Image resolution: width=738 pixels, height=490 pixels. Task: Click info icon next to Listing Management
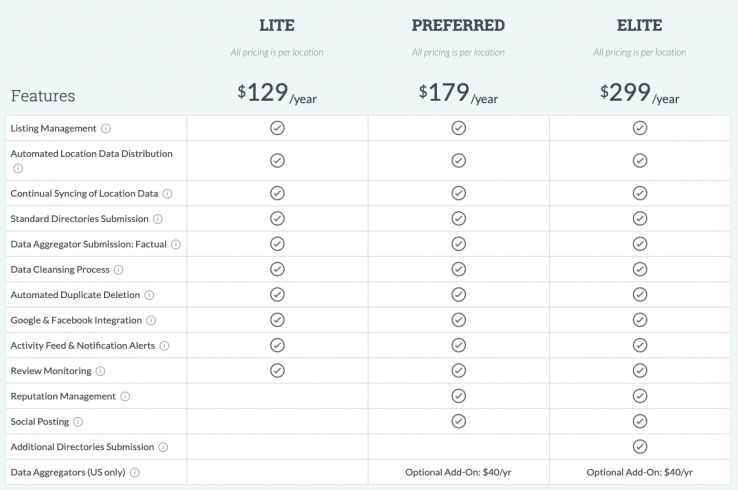click(106, 129)
